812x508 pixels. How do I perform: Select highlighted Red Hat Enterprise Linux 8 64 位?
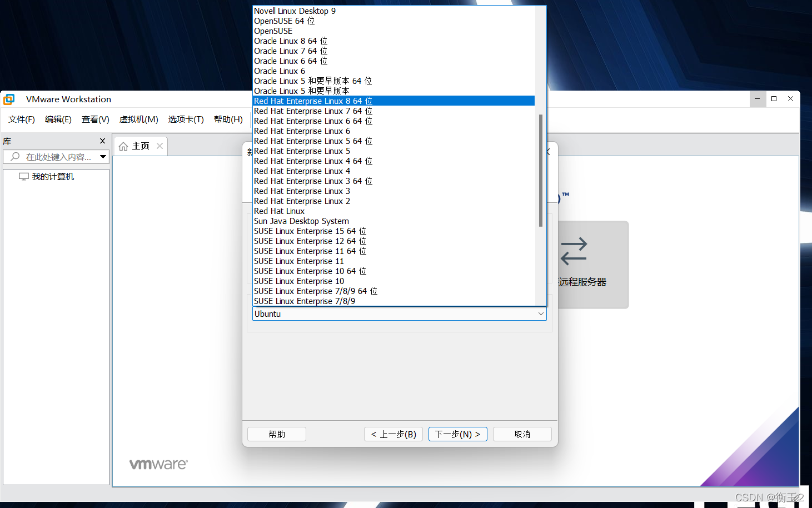click(393, 101)
